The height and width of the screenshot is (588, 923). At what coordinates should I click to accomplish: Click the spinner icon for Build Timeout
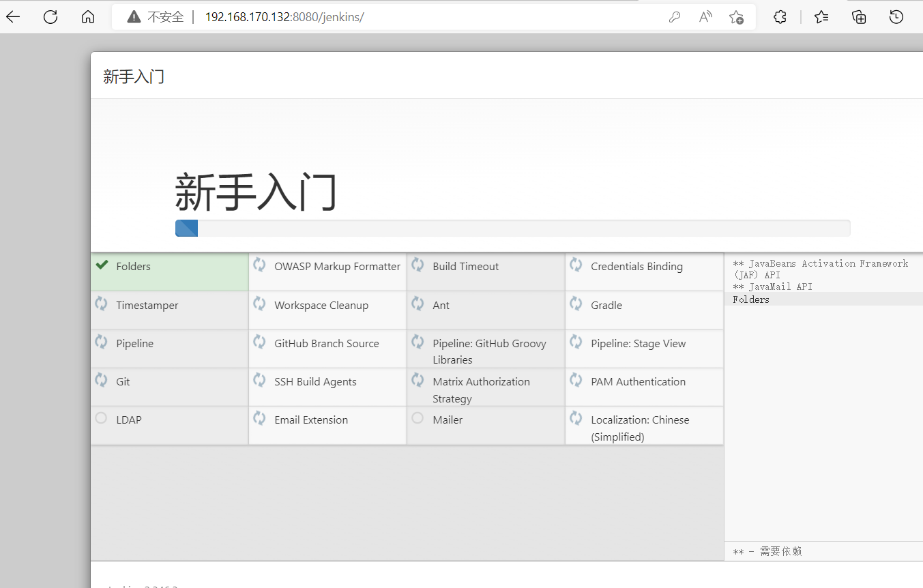pos(417,265)
